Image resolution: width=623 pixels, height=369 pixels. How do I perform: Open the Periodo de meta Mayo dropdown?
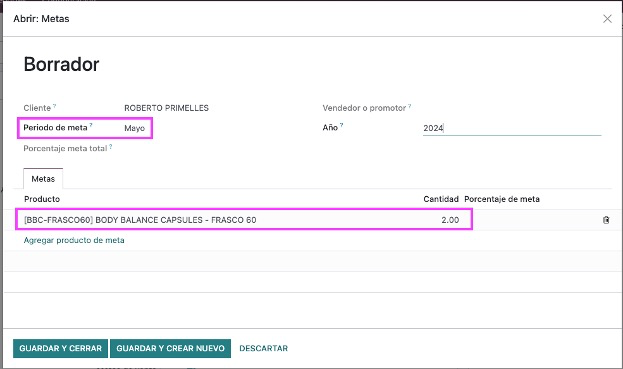click(x=135, y=128)
